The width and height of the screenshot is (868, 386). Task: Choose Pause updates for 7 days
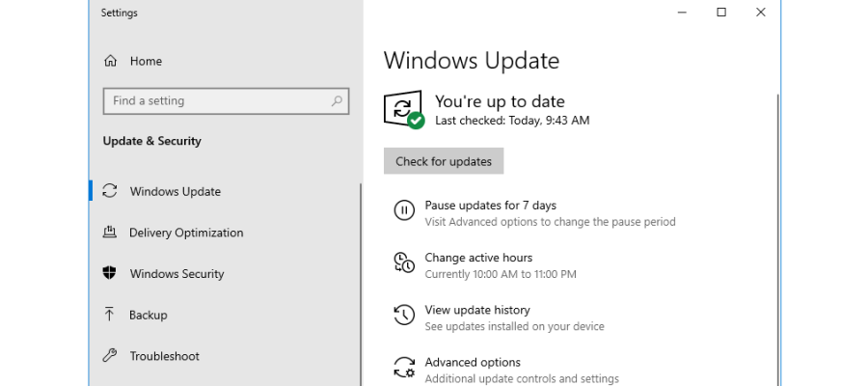click(491, 206)
